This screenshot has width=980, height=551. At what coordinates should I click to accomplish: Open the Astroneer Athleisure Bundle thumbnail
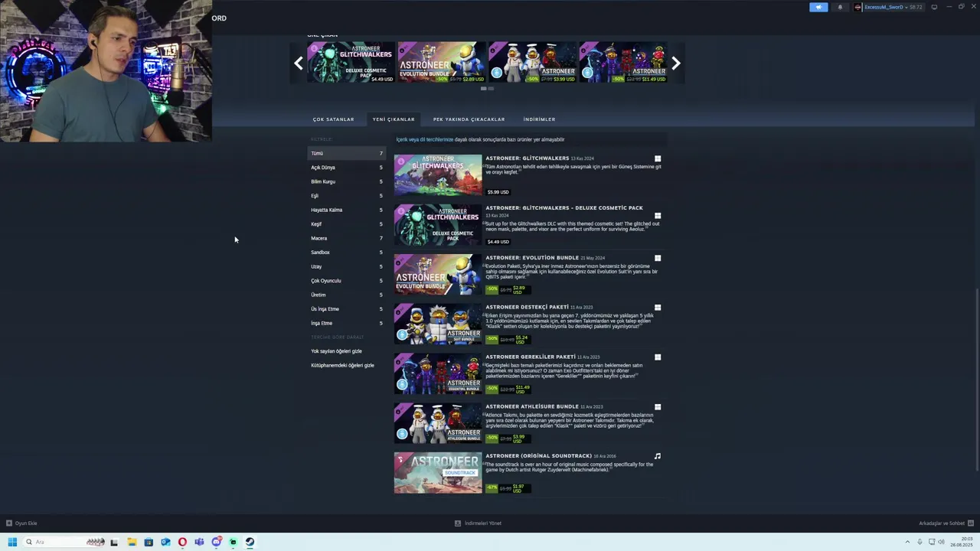(x=438, y=424)
